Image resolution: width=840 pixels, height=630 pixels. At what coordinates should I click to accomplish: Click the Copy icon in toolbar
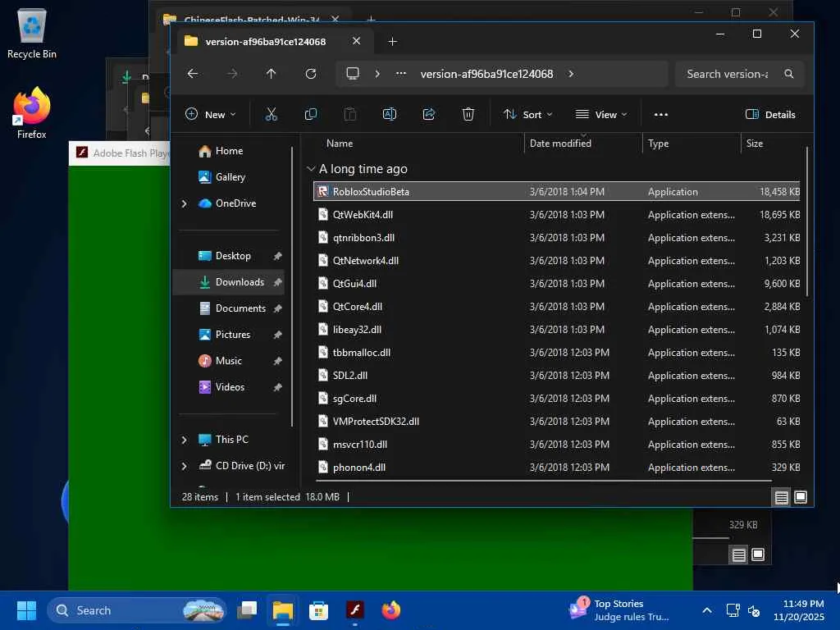tap(311, 114)
